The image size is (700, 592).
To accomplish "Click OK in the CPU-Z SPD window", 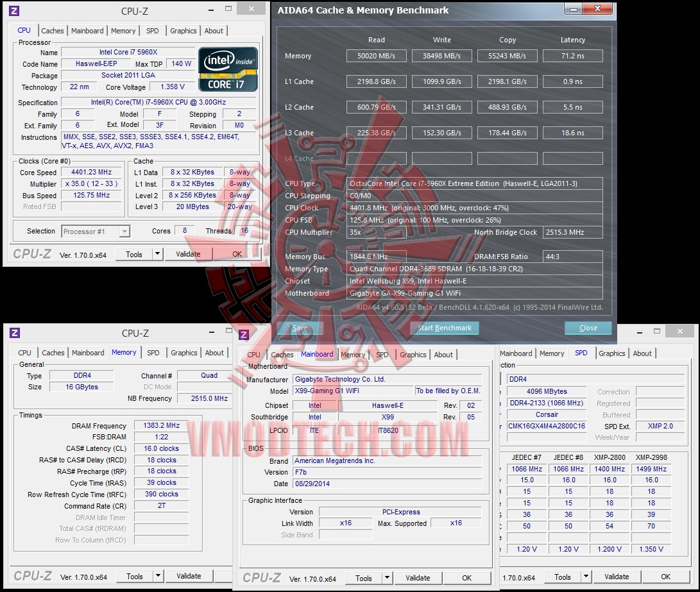I will pos(665,577).
